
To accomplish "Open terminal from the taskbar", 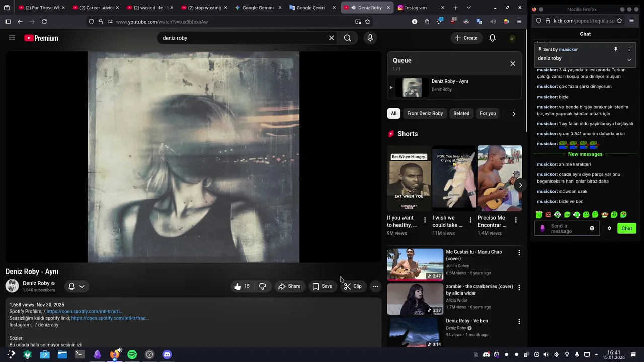I will pos(79,354).
